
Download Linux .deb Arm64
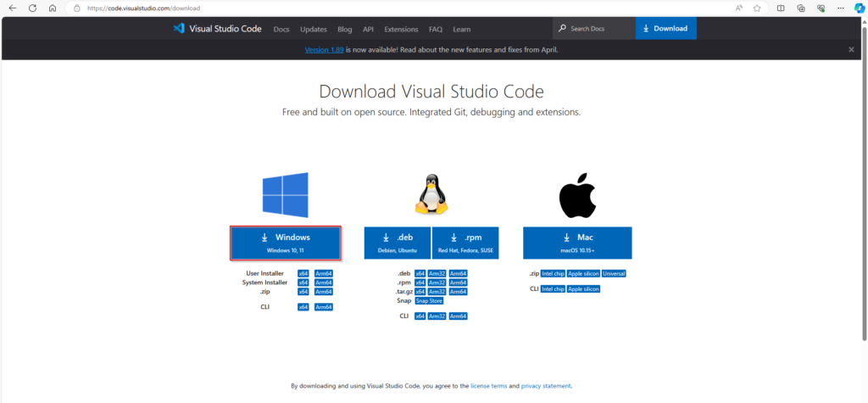[x=458, y=273]
